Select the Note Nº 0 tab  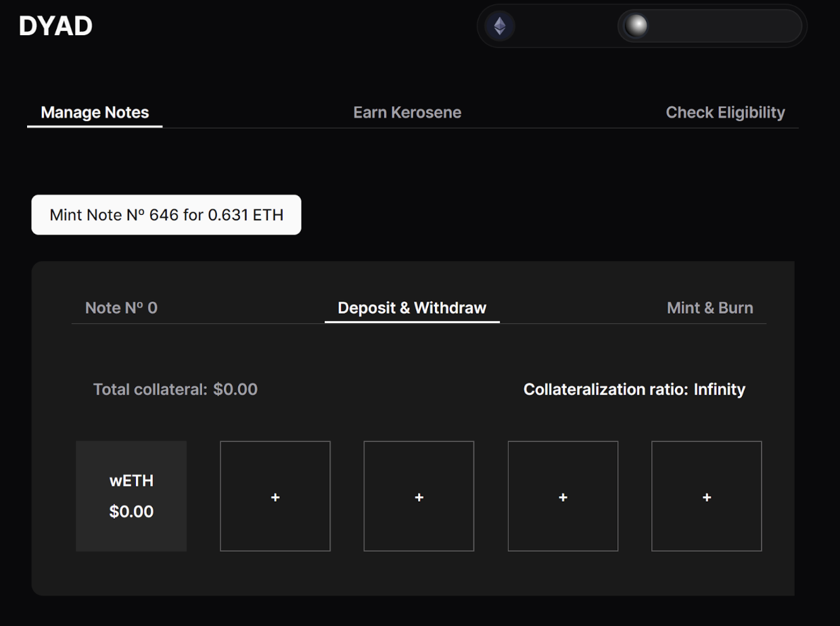pyautogui.click(x=121, y=308)
